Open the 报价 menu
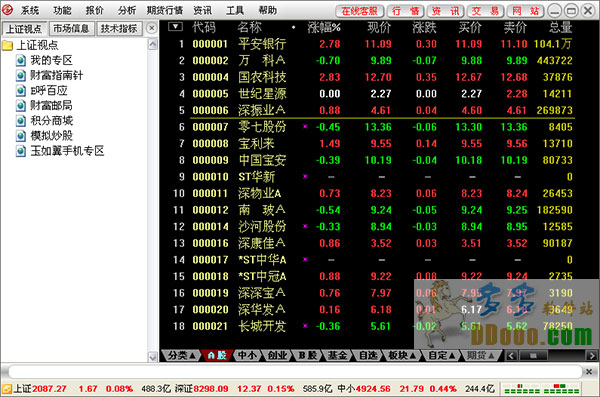 pyautogui.click(x=94, y=10)
